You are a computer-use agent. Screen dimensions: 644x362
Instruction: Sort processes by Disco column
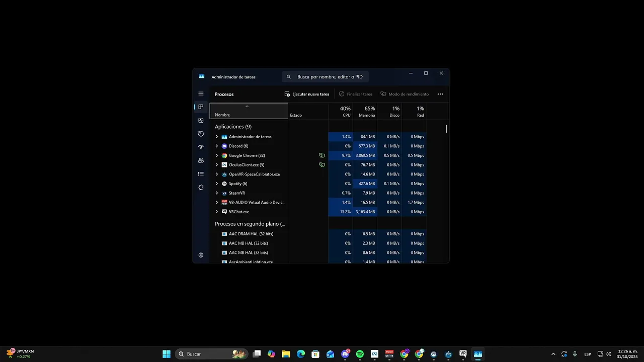390,111
